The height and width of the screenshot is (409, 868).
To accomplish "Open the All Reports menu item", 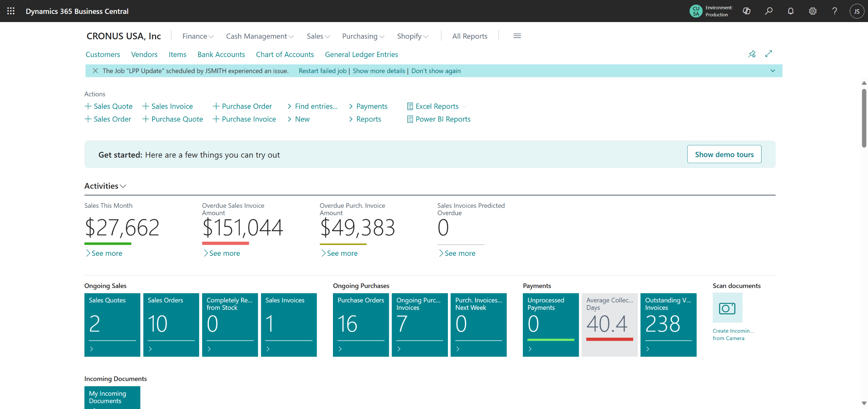I will (469, 36).
